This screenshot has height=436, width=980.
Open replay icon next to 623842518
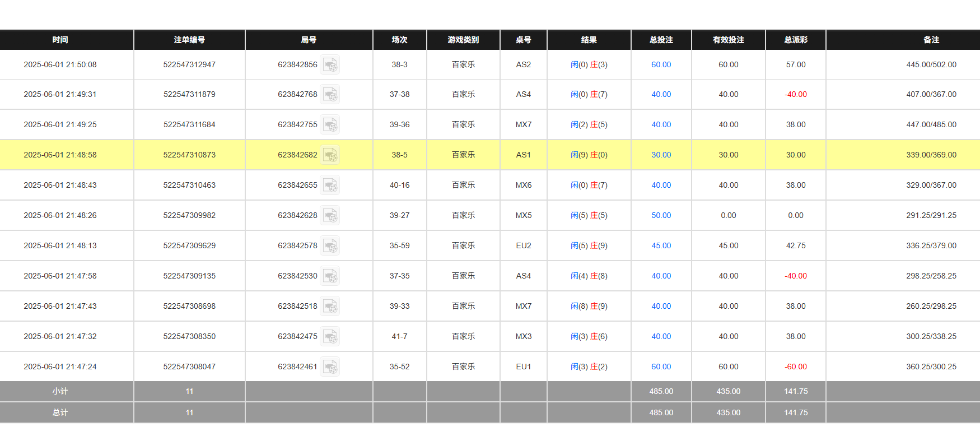tap(330, 307)
